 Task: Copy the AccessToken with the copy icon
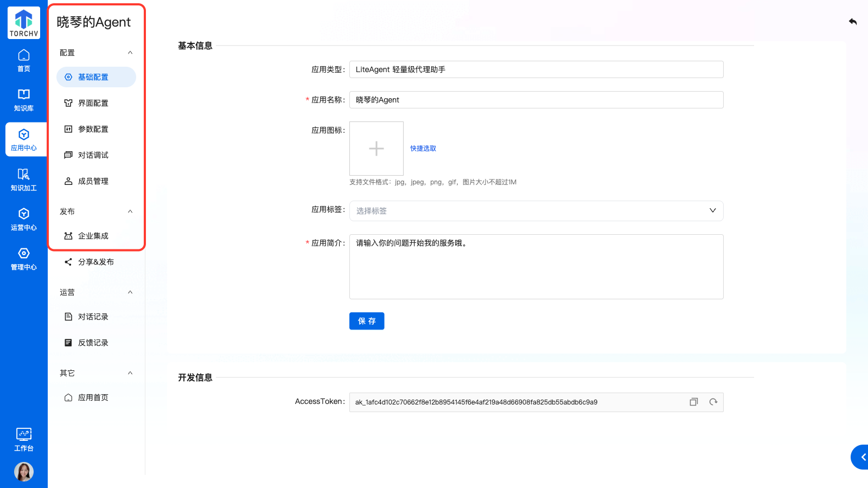693,402
